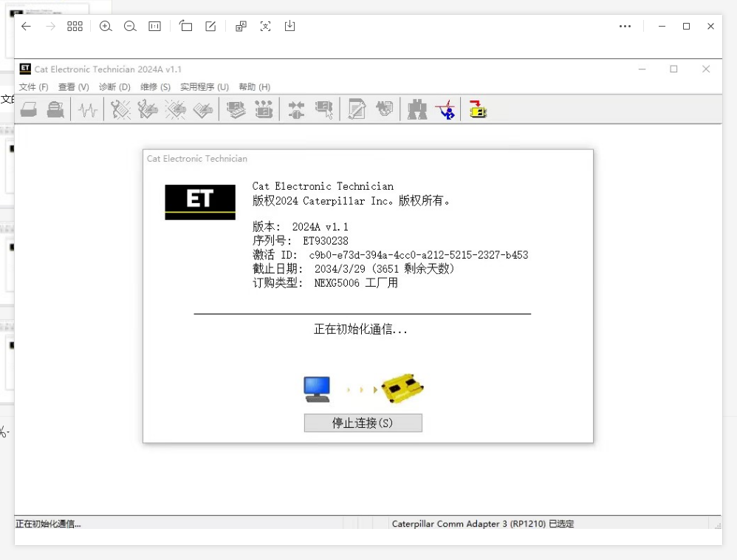Click status bar 'Caterpillar Comm Adapter 3 (RP1210)' text

[469, 524]
